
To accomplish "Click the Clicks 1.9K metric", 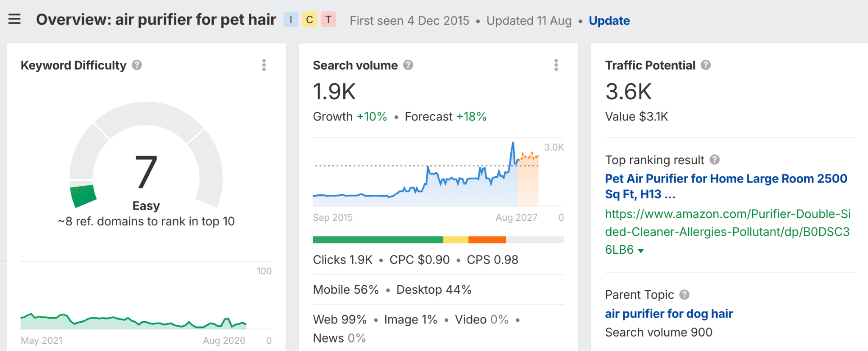I will click(x=342, y=260).
